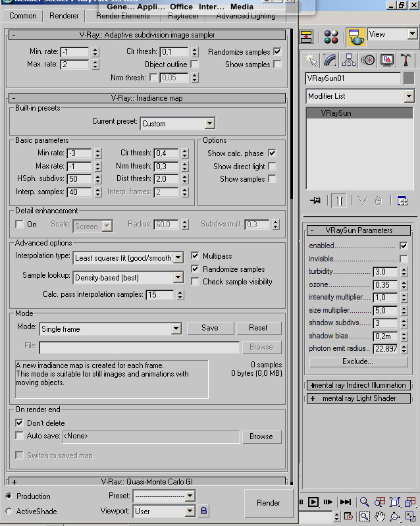Click the Pin Stack pushpin icon
This screenshot has height=526, width=420.
[x=315, y=201]
